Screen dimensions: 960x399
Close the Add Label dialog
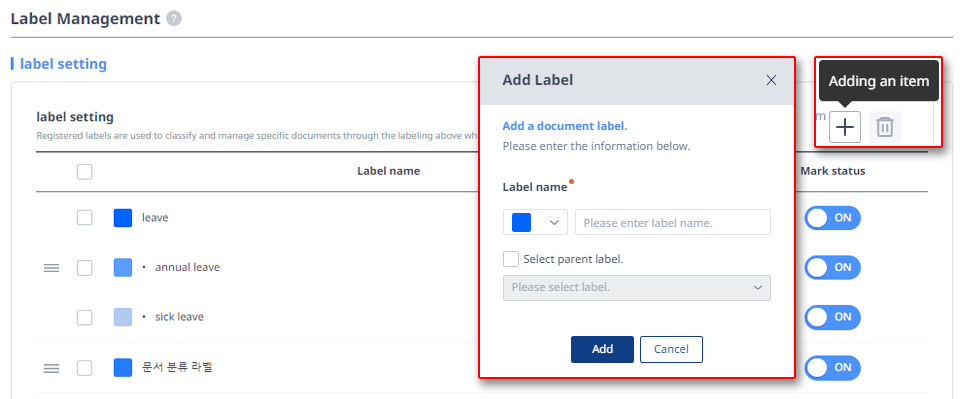click(x=771, y=80)
